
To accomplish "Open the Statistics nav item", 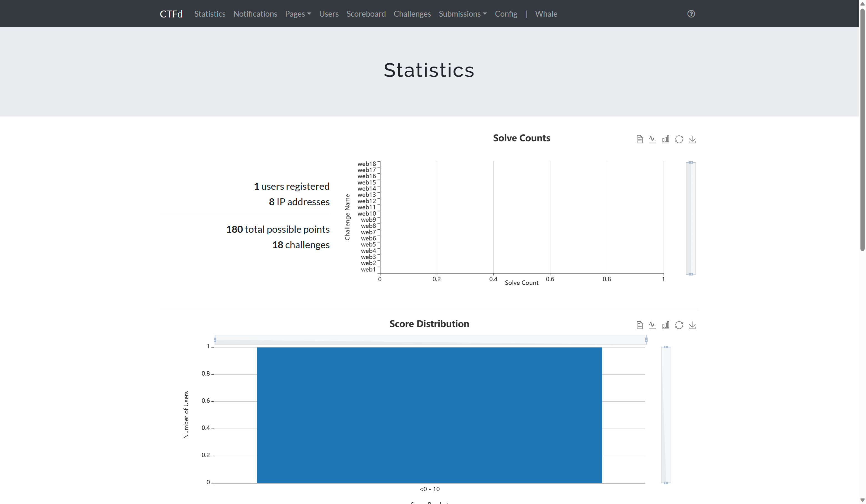I will [210, 14].
